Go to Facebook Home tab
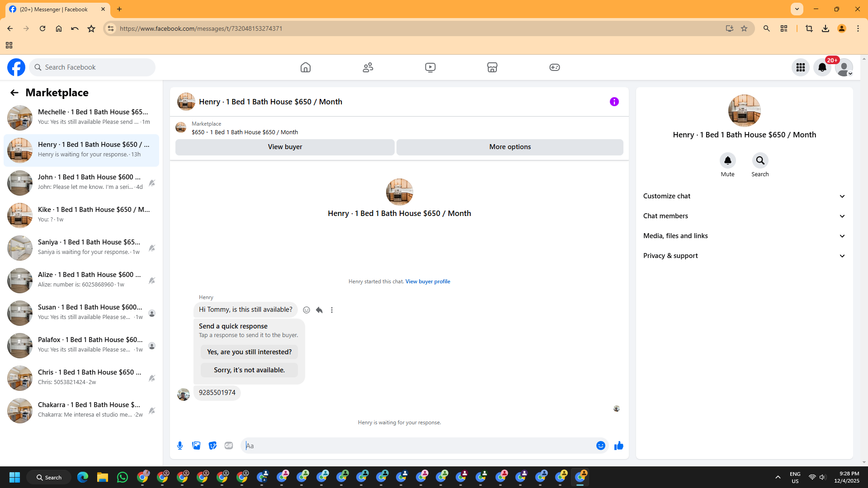Image resolution: width=868 pixels, height=488 pixels. coord(306,67)
